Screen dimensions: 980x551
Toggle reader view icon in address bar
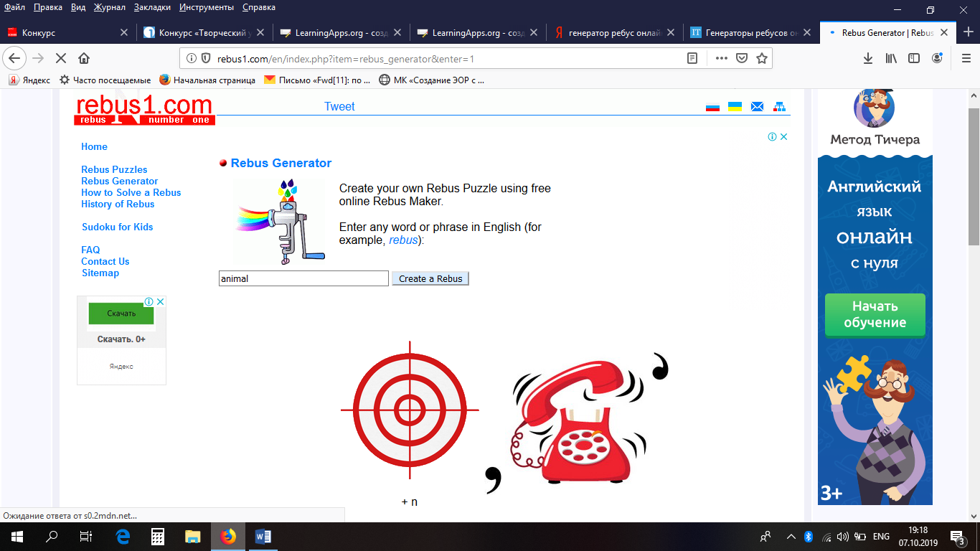pyautogui.click(x=692, y=58)
